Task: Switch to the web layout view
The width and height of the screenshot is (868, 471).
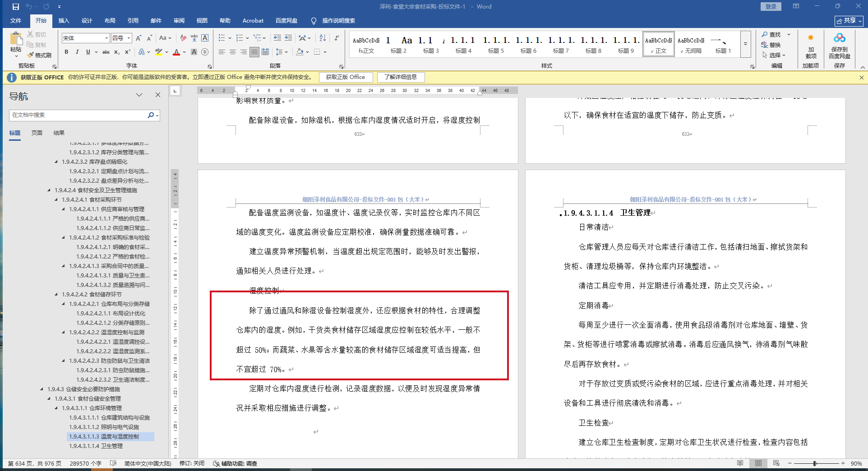Action: click(776, 463)
